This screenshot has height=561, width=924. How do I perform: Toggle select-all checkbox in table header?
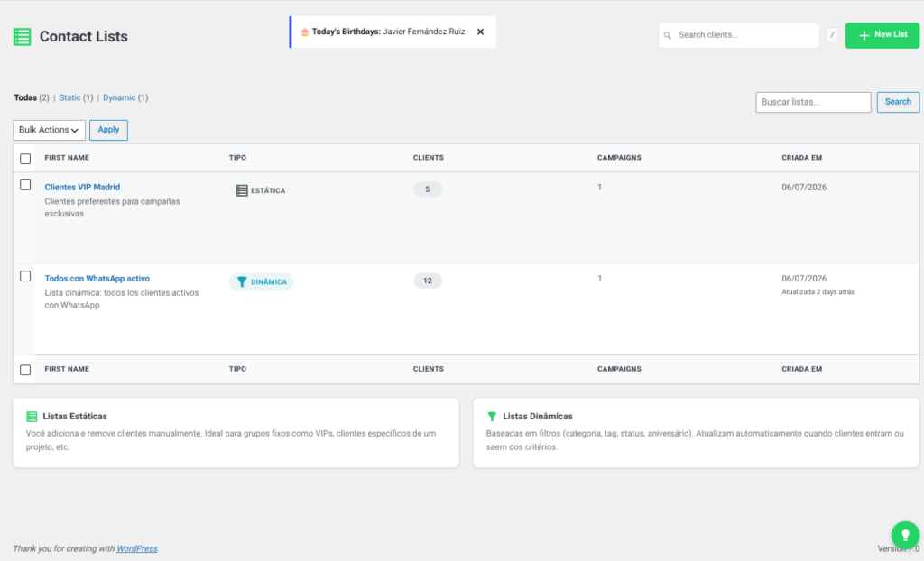[25, 159]
